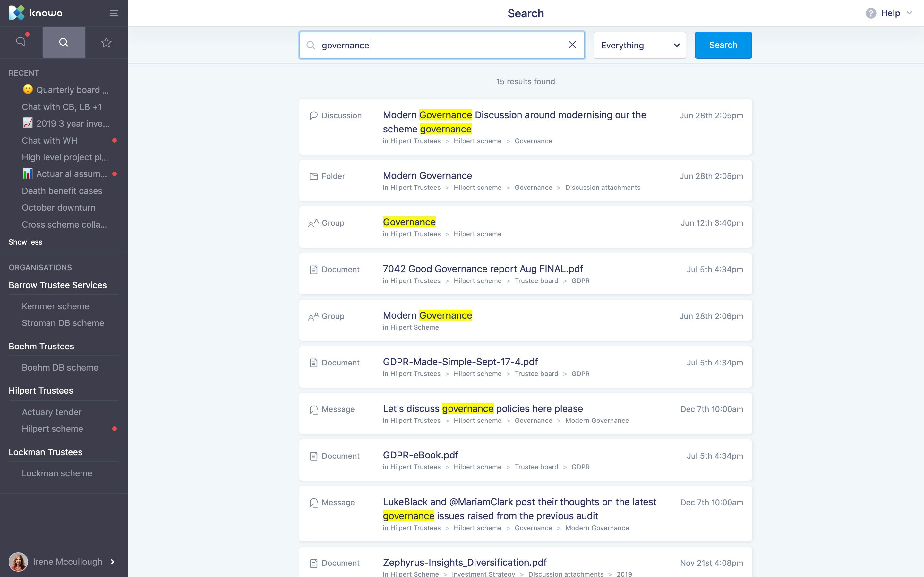Click Discussion icon on Modern Governance result
The image size is (924, 577).
click(313, 116)
